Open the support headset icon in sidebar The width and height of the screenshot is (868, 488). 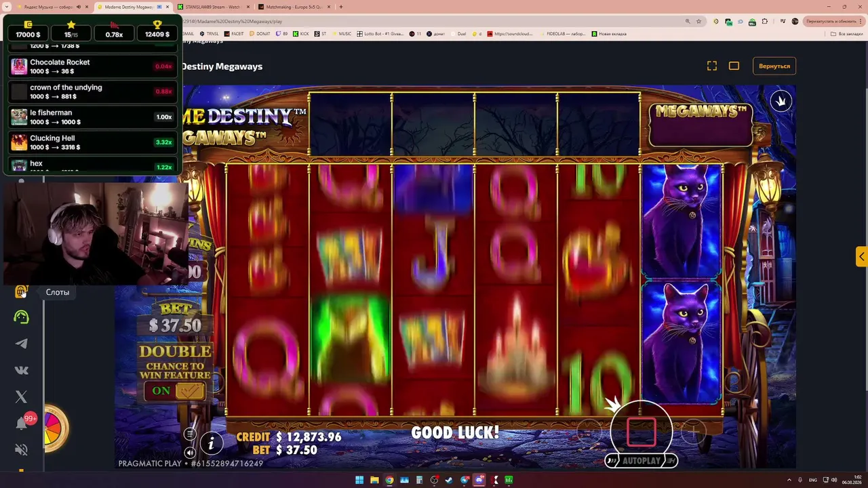click(x=22, y=317)
